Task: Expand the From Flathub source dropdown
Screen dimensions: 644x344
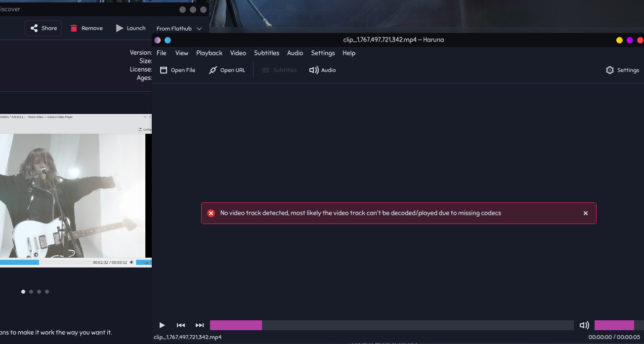Action: pos(179,29)
